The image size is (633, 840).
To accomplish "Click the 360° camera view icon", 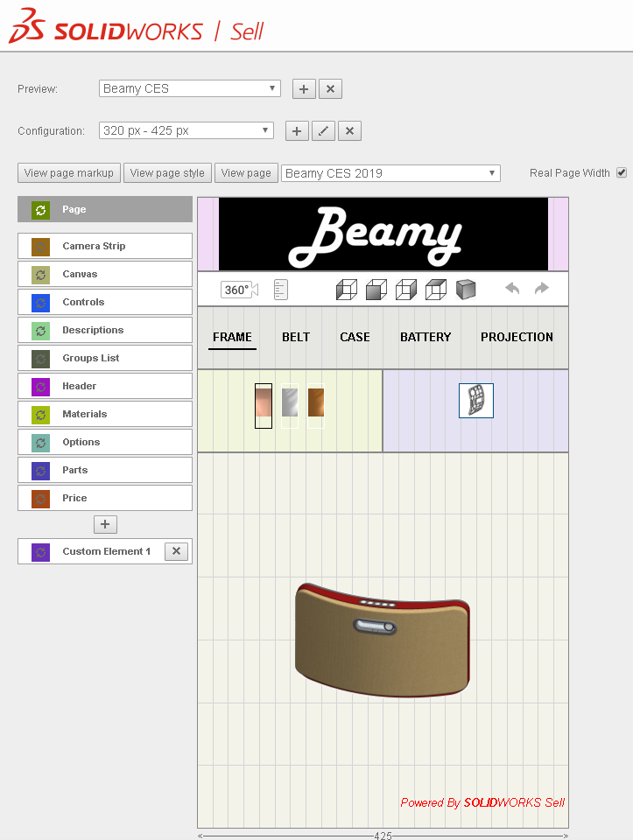I will point(239,290).
